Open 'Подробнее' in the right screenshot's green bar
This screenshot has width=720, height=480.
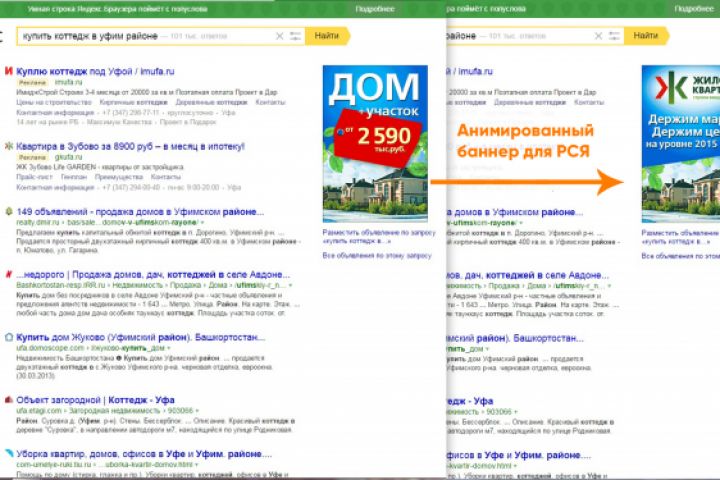coord(693,9)
